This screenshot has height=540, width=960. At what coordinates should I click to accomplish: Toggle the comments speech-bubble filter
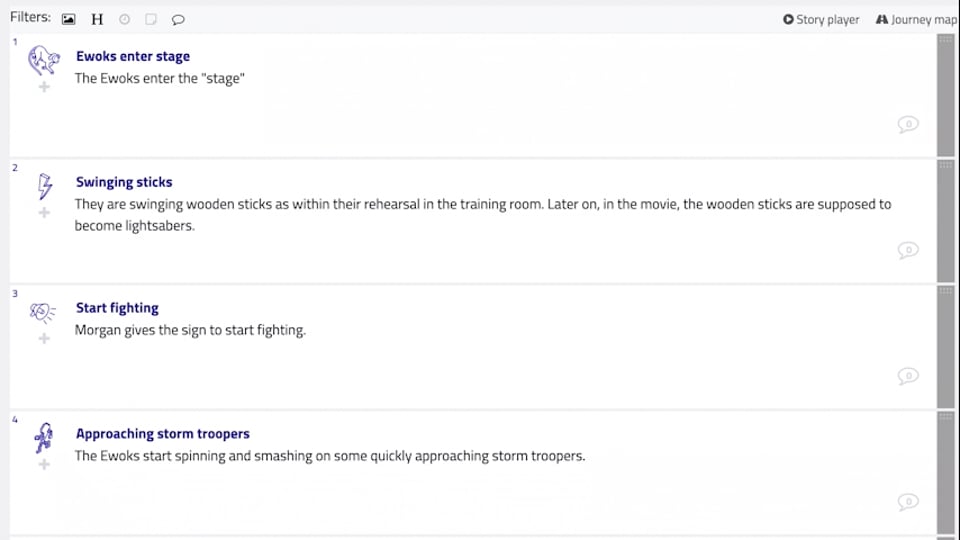[x=178, y=19]
